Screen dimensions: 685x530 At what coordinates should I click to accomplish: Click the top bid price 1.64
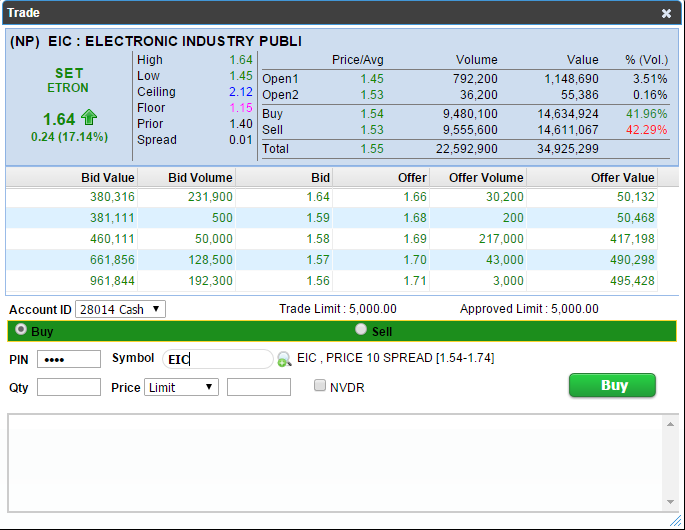(x=318, y=198)
